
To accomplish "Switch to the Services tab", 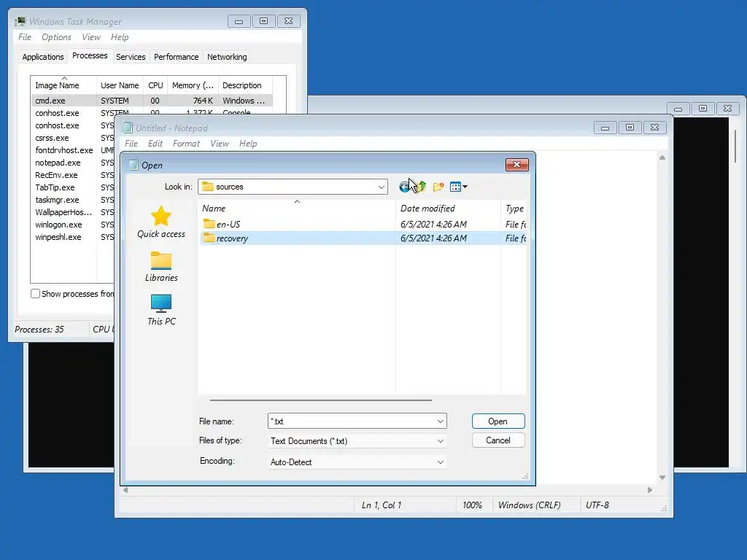I will click(131, 57).
